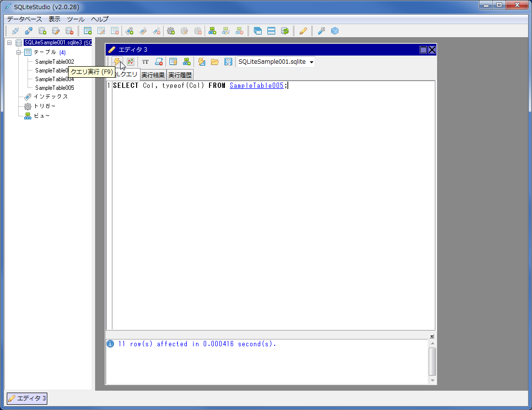This screenshot has height=410, width=532.
Task: Close the エディタ 3 editor window
Action: 432,50
